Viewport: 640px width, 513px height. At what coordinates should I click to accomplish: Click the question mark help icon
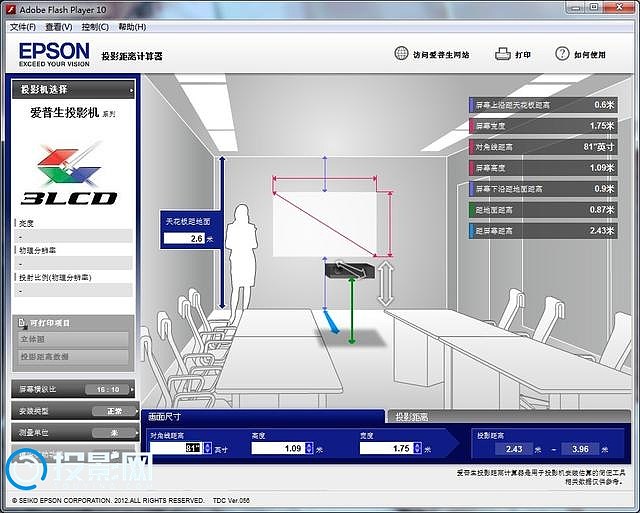(x=562, y=53)
